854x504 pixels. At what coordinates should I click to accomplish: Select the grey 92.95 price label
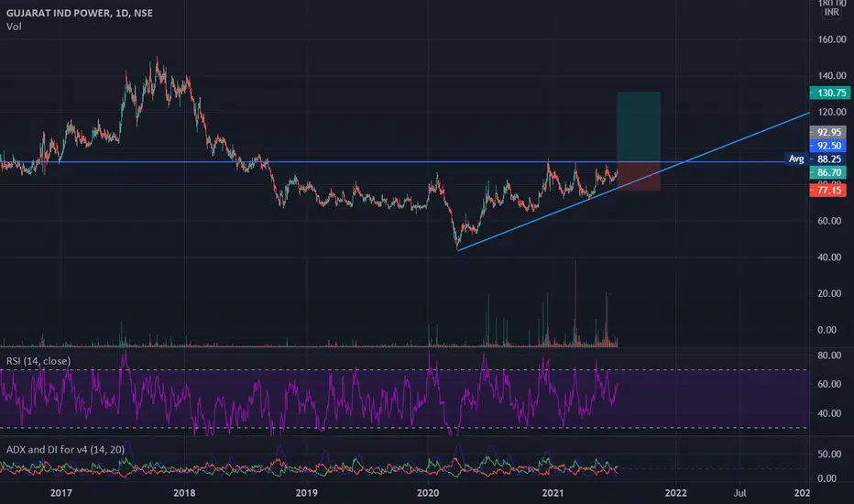[827, 132]
